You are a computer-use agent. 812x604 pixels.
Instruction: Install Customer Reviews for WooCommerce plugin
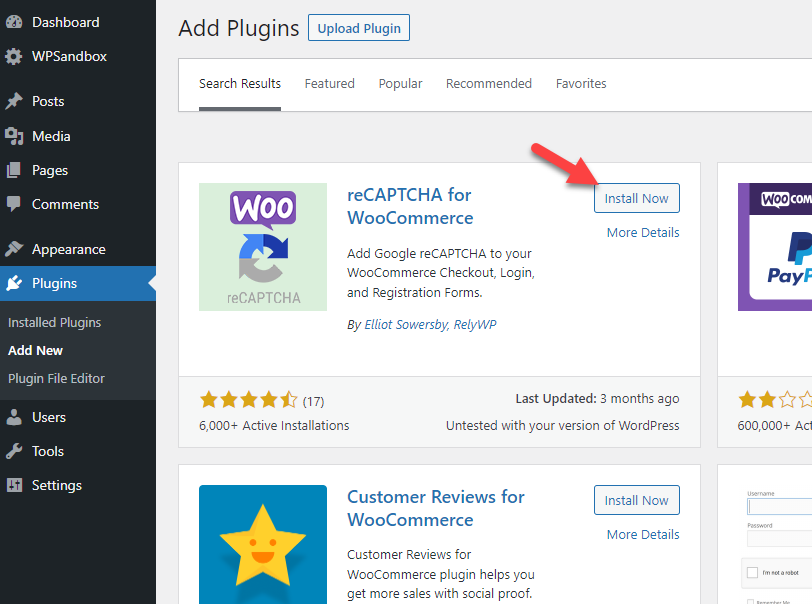(x=636, y=500)
